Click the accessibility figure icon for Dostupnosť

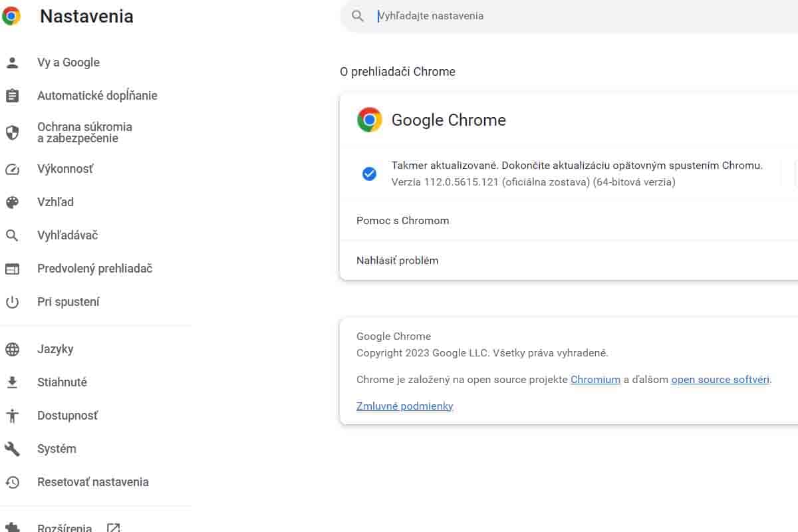[x=12, y=416]
